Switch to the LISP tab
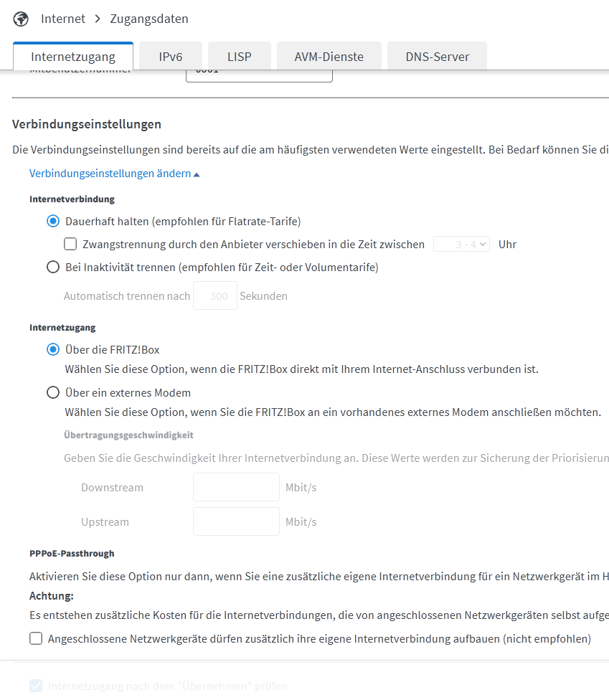Viewport: 609px width, 700px height. [x=240, y=57]
